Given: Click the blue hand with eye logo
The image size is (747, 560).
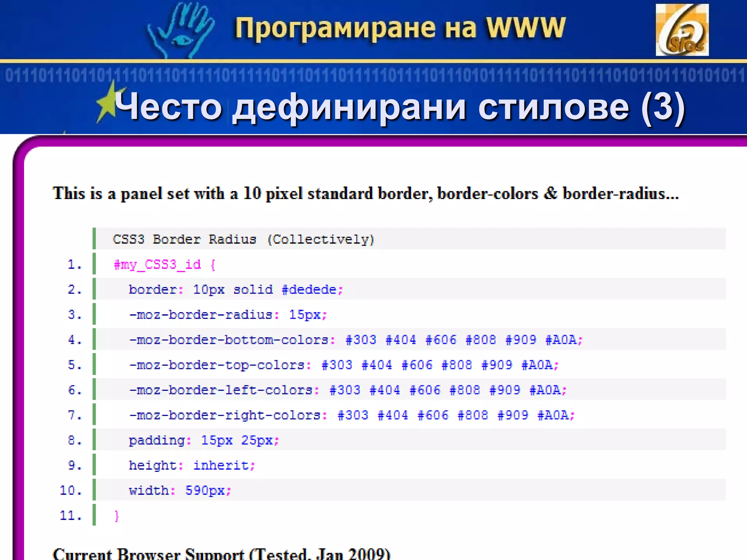Looking at the screenshot, I should click(x=181, y=30).
